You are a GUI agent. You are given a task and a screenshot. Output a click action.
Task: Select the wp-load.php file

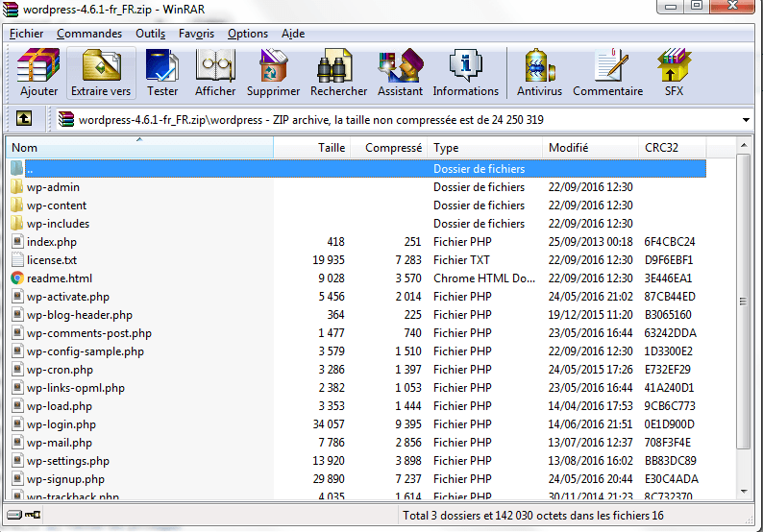tap(60, 406)
